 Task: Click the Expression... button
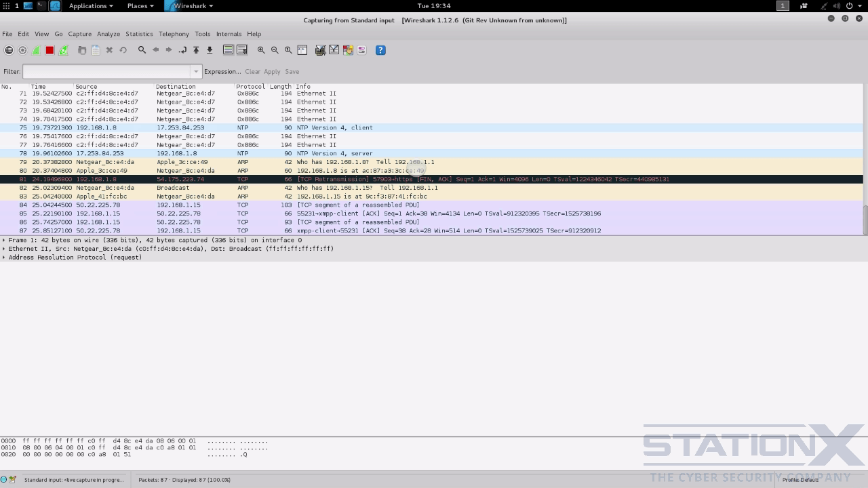point(222,72)
